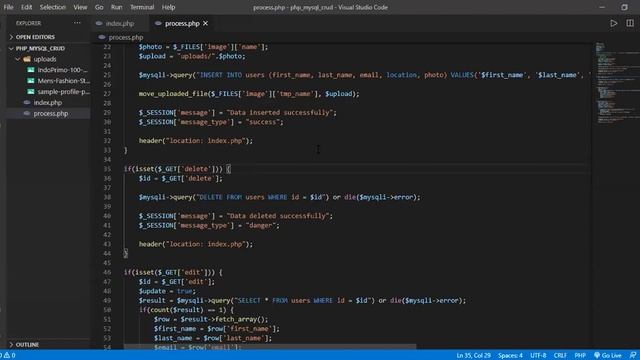Change CRLF end of line sequence

(560, 356)
